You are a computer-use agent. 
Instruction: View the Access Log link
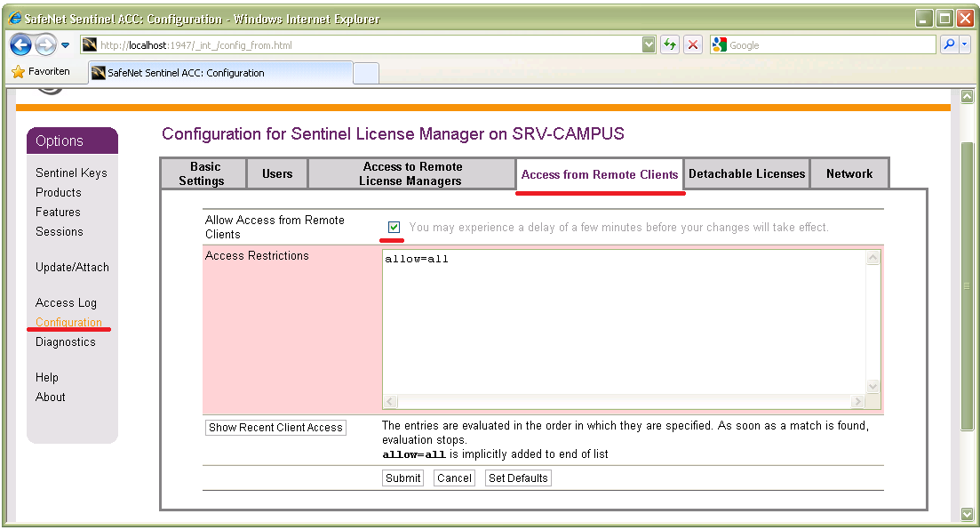[67, 303]
